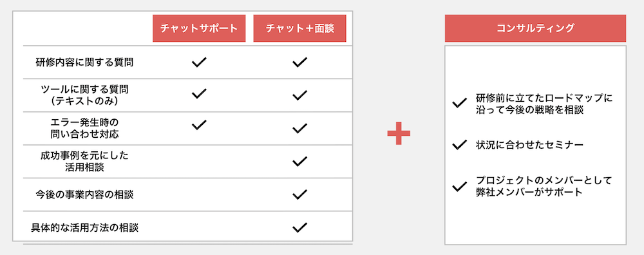Click チャット＋面談 checkmark for エラー発生時の問い合わせ対応
Viewport: 644px width, 255px height.
tap(300, 128)
